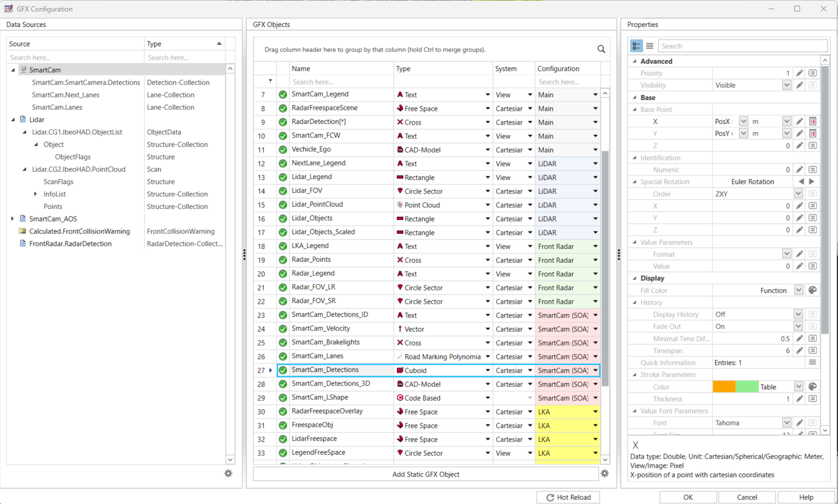Sort by the Type column in Data Sources
The width and height of the screenshot is (838, 504).
[x=184, y=44]
